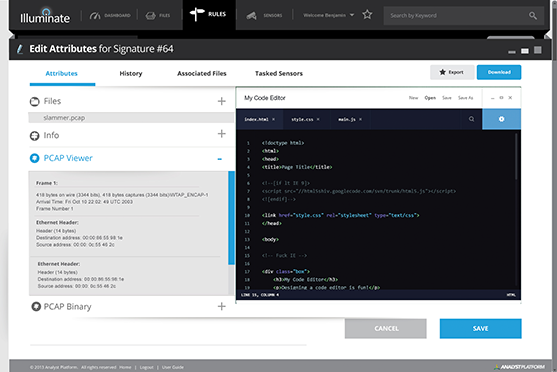Screen dimensions: 557x372
Task: Open the Home footer link
Action: [x=125, y=367]
